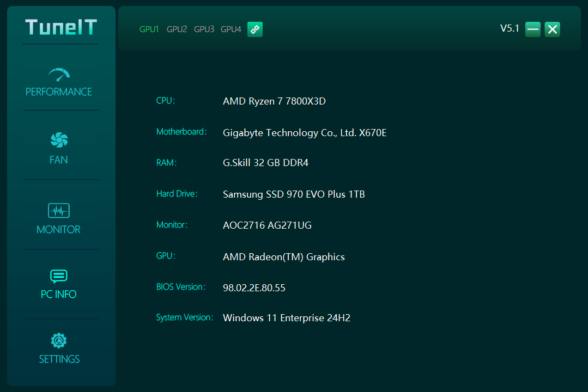Click the Gigabyte X670E motherboard value
Image resolution: width=588 pixels, height=392 pixels.
pyautogui.click(x=305, y=133)
